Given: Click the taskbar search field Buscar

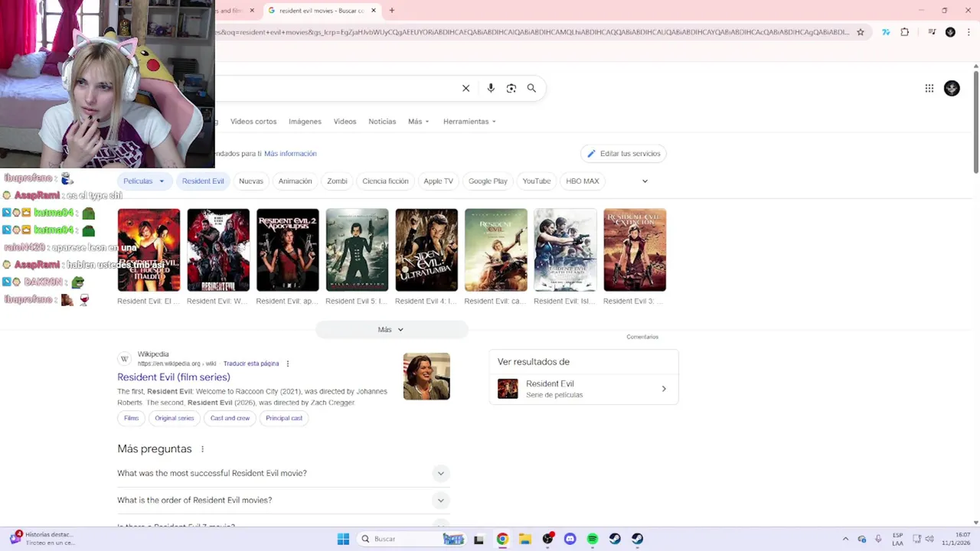Looking at the screenshot, I should click(412, 539).
